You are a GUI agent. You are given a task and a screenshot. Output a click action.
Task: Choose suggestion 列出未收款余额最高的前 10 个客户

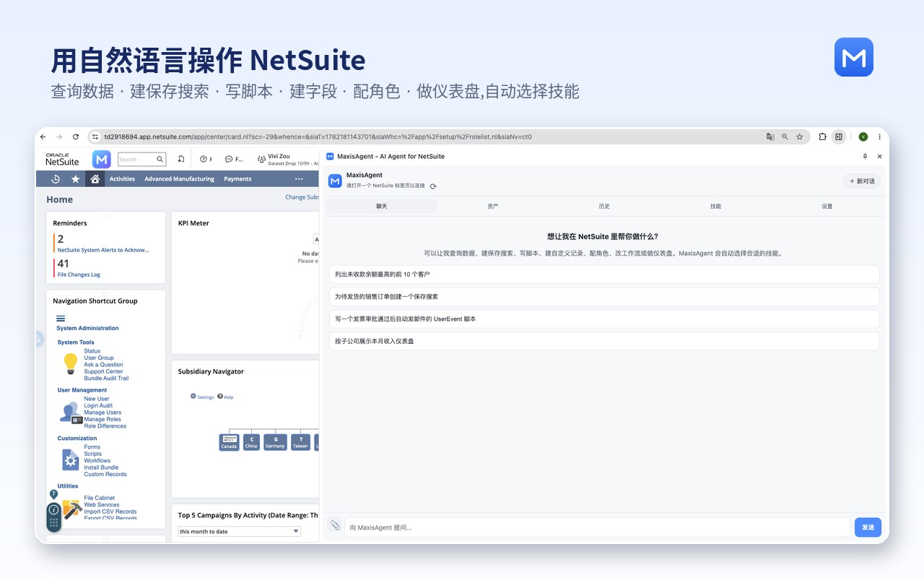[604, 275]
